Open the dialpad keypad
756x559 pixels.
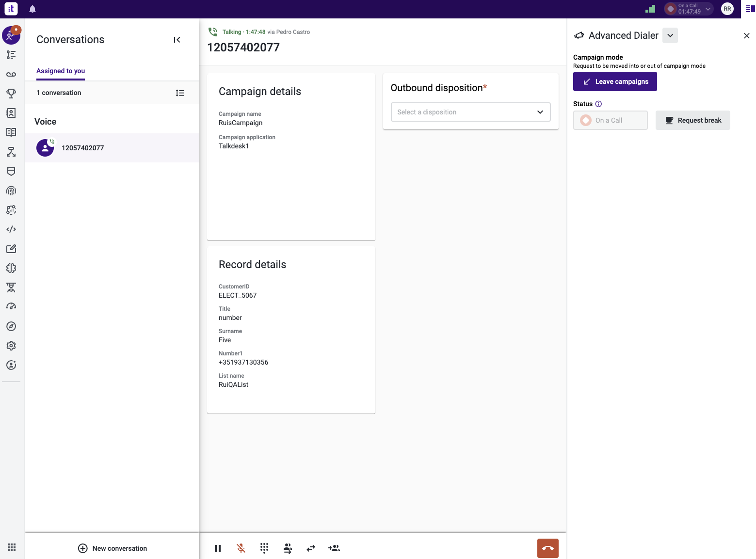[264, 548]
